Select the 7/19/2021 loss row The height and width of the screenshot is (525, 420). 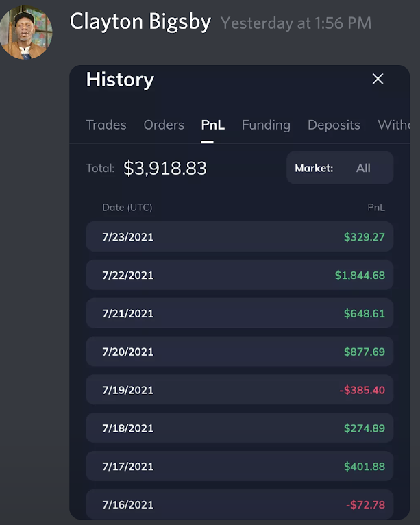click(x=239, y=389)
